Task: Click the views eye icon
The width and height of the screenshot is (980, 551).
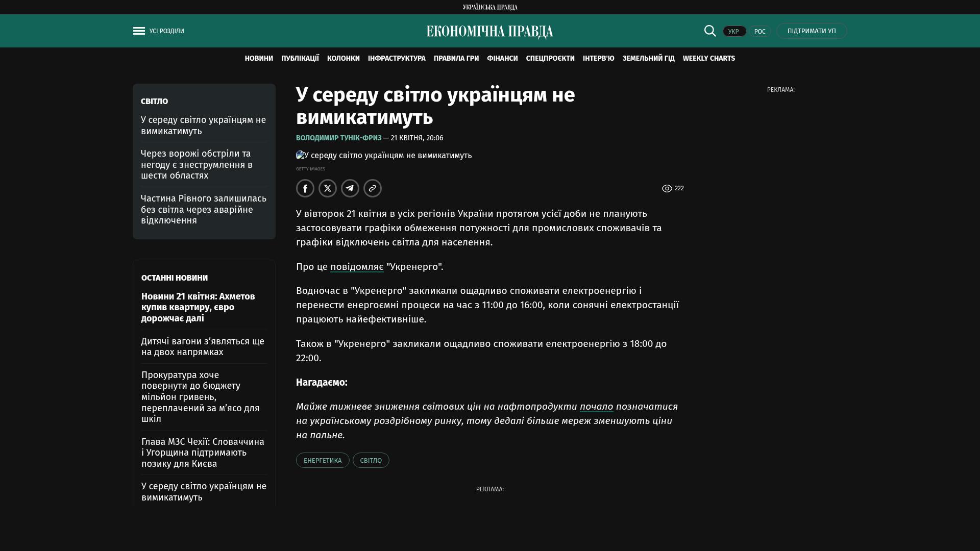Action: [x=667, y=189]
